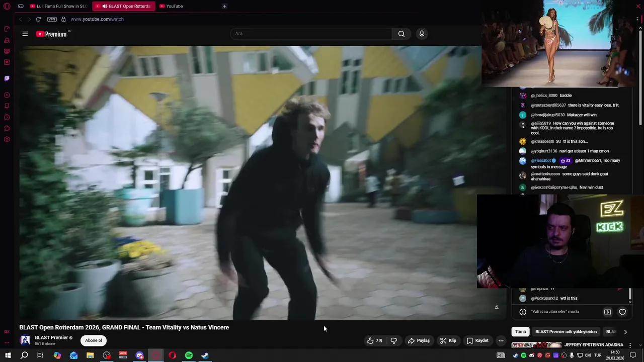Open the Opera GX menu logo
644x362 pixels.
(7, 6)
